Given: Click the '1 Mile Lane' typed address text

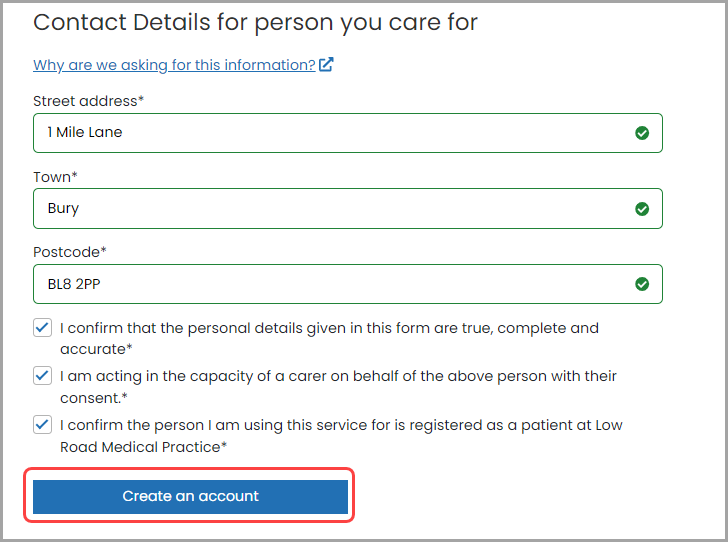Looking at the screenshot, I should 85,132.
